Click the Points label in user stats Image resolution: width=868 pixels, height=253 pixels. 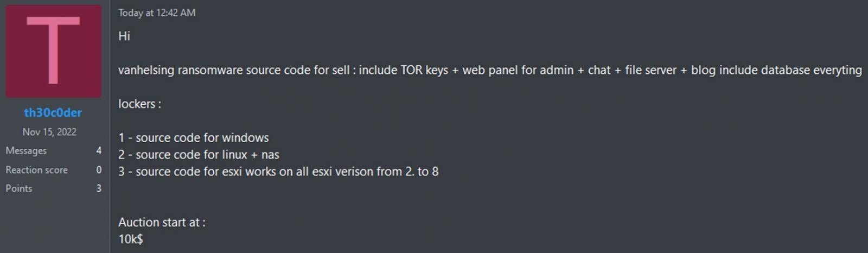19,188
